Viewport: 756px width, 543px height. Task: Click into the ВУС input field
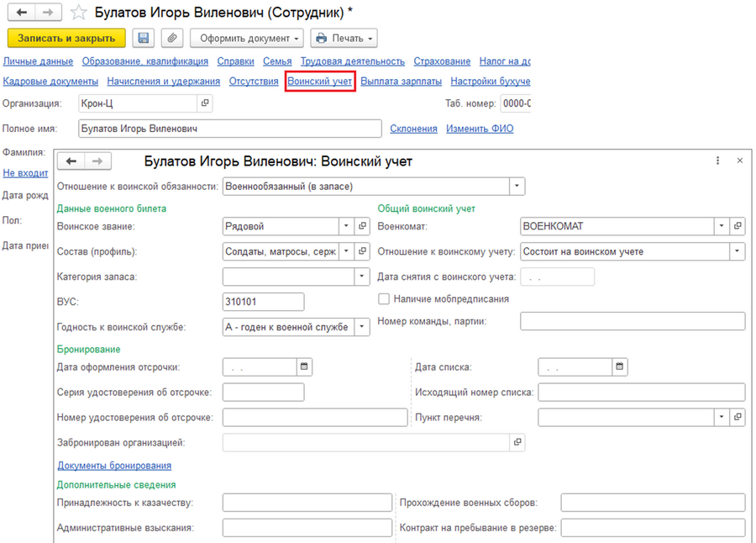tap(263, 302)
